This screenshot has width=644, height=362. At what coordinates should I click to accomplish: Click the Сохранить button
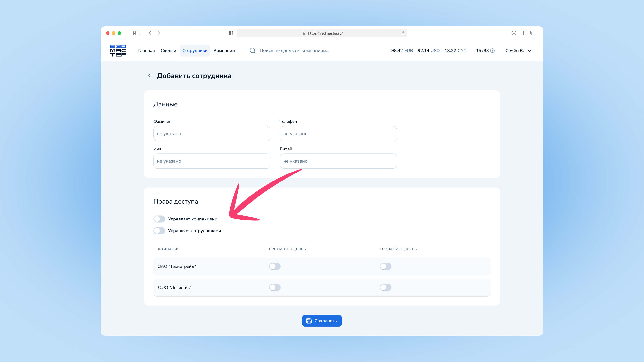322,321
